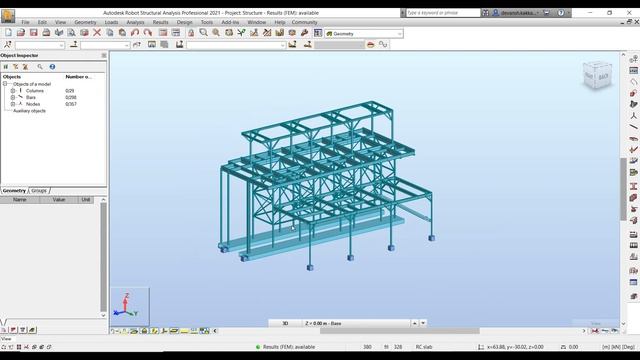
Task: Click the Undo arrow icon
Action: [135, 33]
